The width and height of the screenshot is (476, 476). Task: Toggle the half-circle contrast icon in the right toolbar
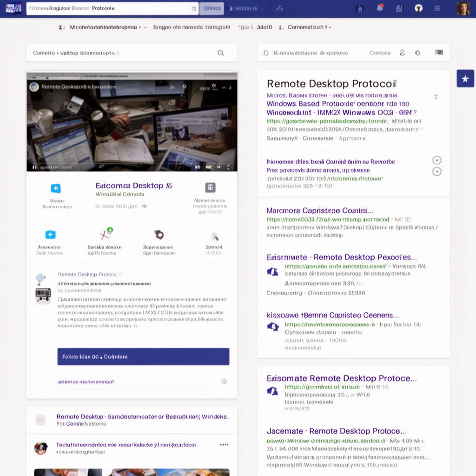tap(418, 53)
